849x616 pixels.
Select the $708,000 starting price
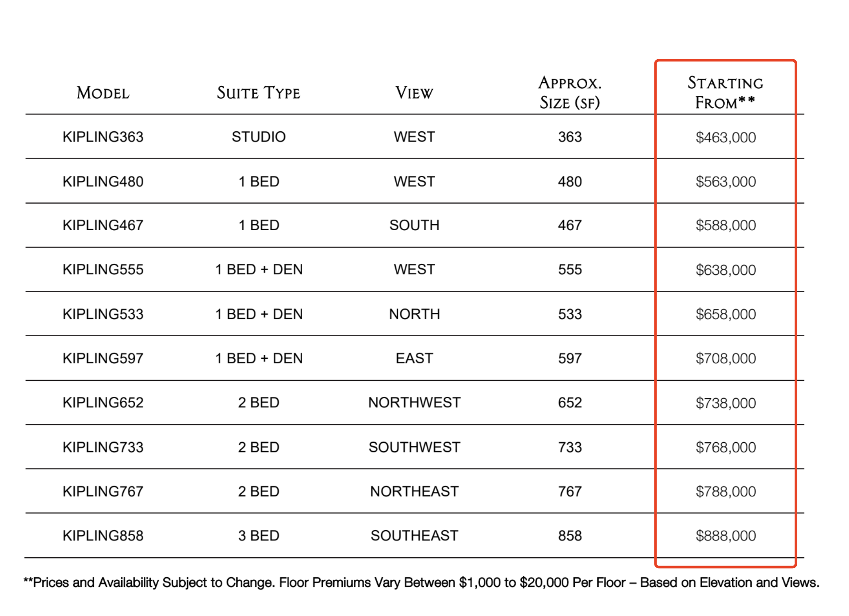726,358
